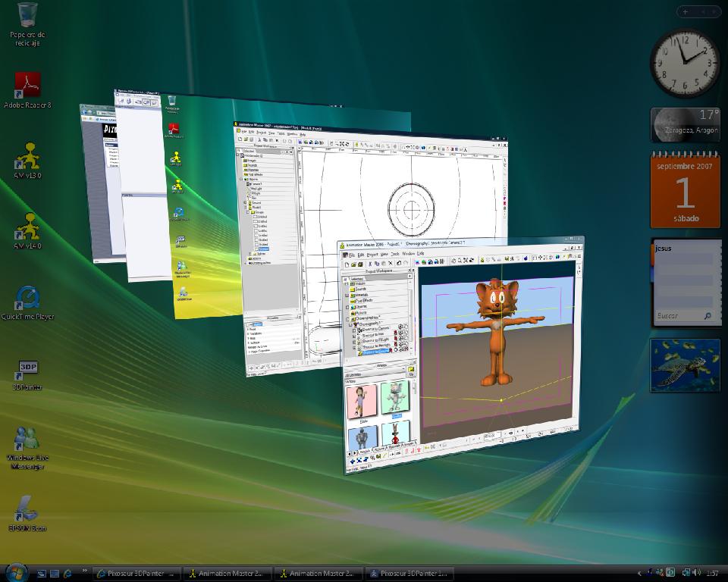
Task: Click the plus button atop the Windows Sidebar
Action: point(686,11)
